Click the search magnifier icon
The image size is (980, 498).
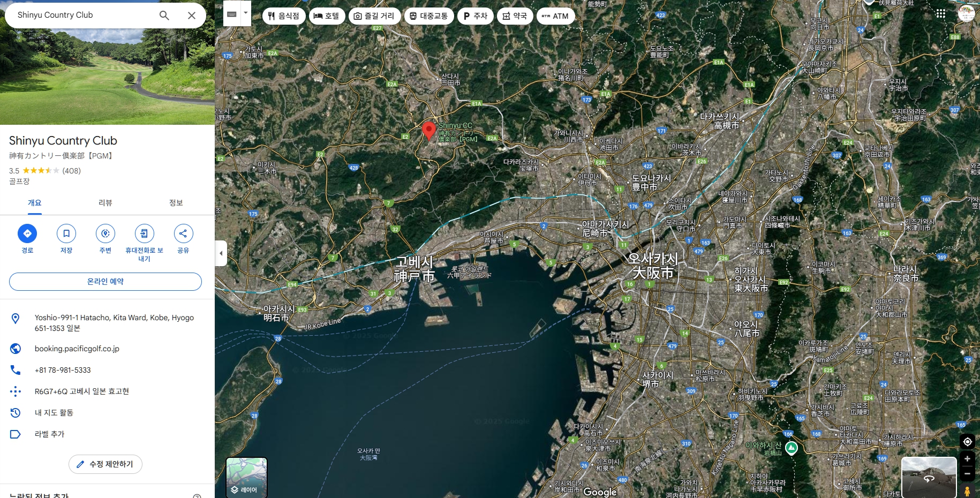tap(164, 16)
